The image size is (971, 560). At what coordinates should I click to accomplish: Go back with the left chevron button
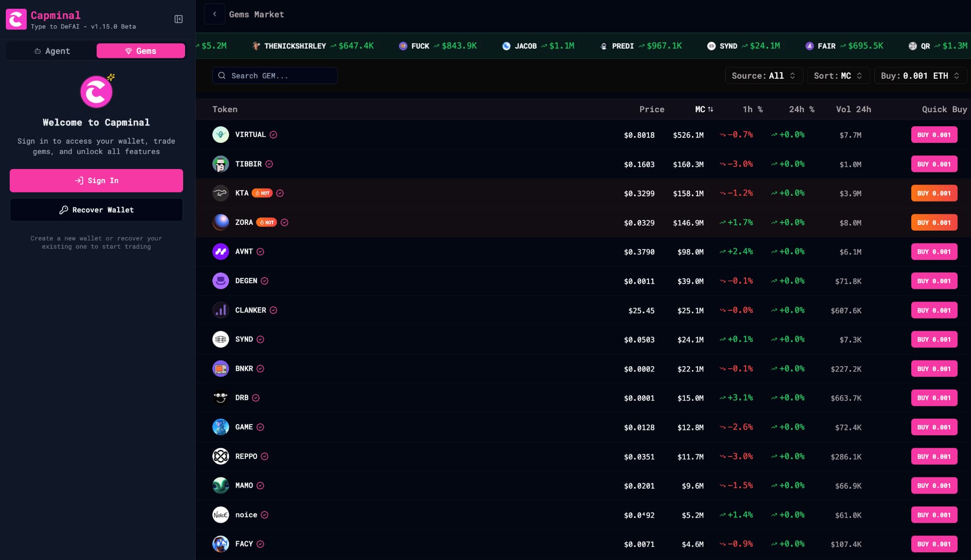tap(215, 14)
